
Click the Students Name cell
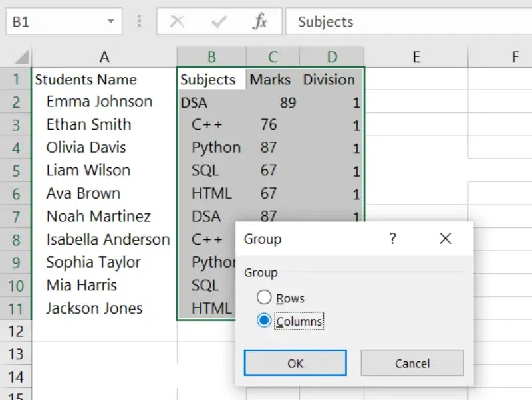tap(86, 80)
